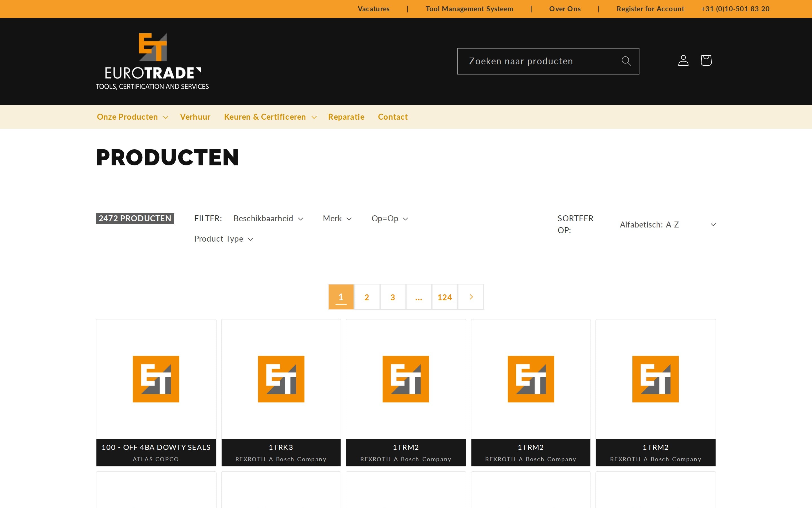
Task: Click the 1TRK3 product title
Action: (281, 448)
